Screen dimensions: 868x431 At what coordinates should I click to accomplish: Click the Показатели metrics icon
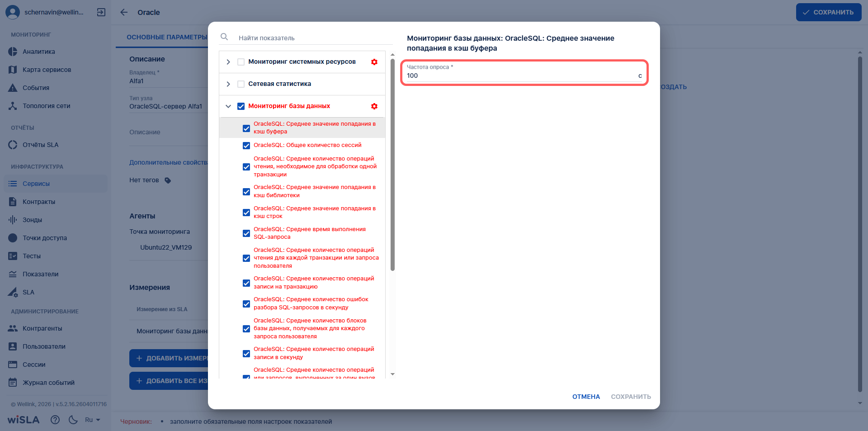13,274
